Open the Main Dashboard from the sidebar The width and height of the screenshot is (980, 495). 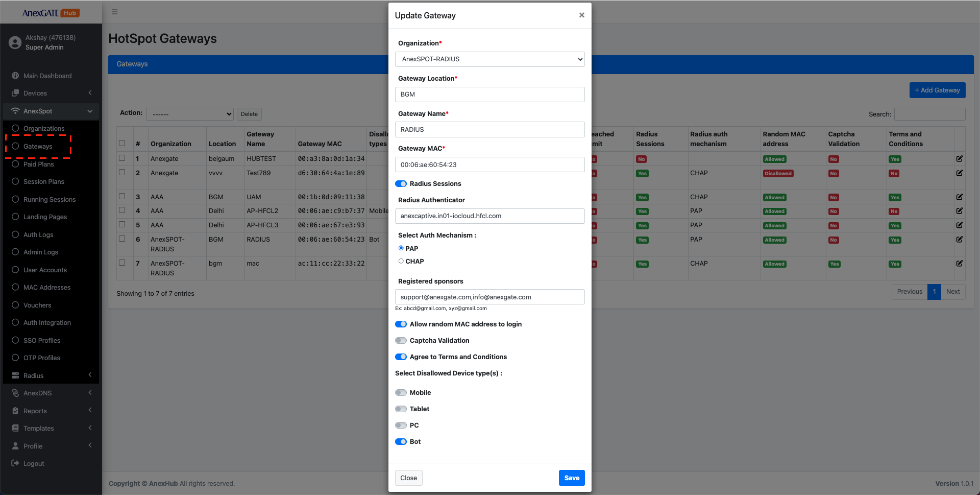coord(47,76)
